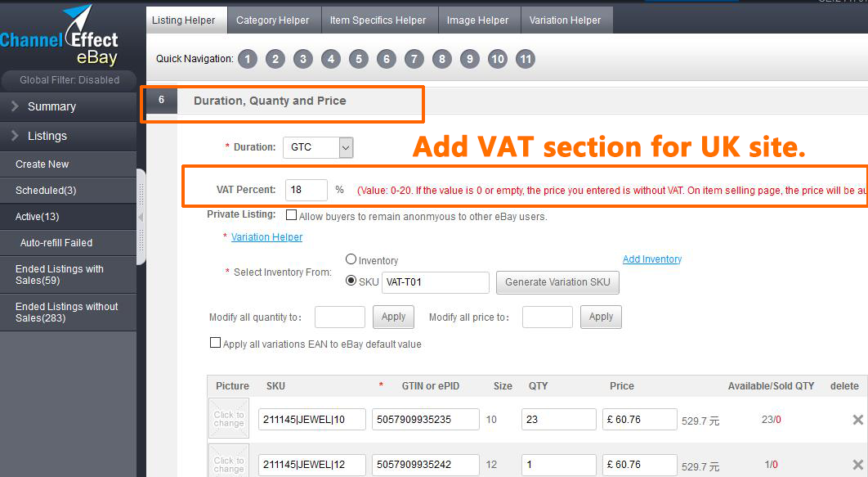Open Create New in sidebar
This screenshot has width=868, height=477.
(x=68, y=164)
